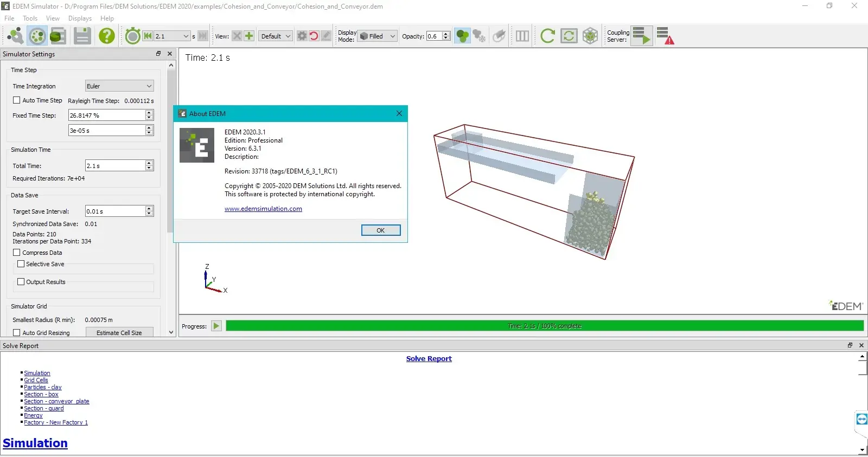Adjust the Total Time stepper arrows
868x457 pixels.
pos(149,165)
